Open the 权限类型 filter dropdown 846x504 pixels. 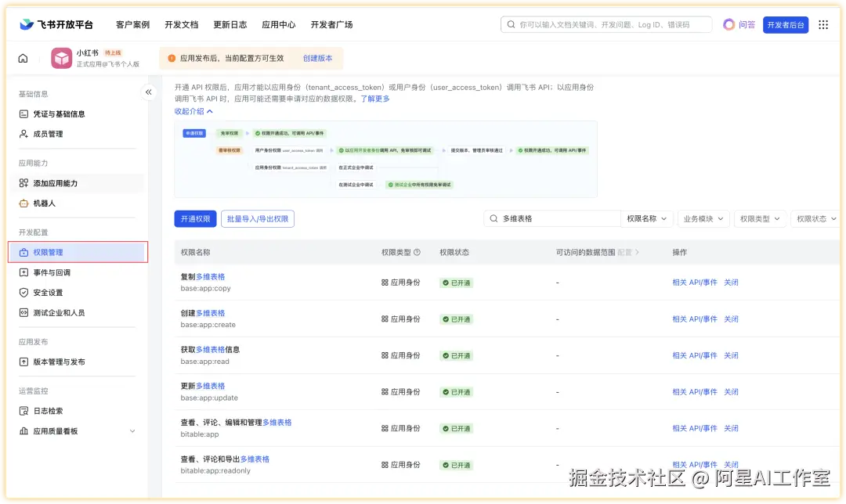click(757, 218)
